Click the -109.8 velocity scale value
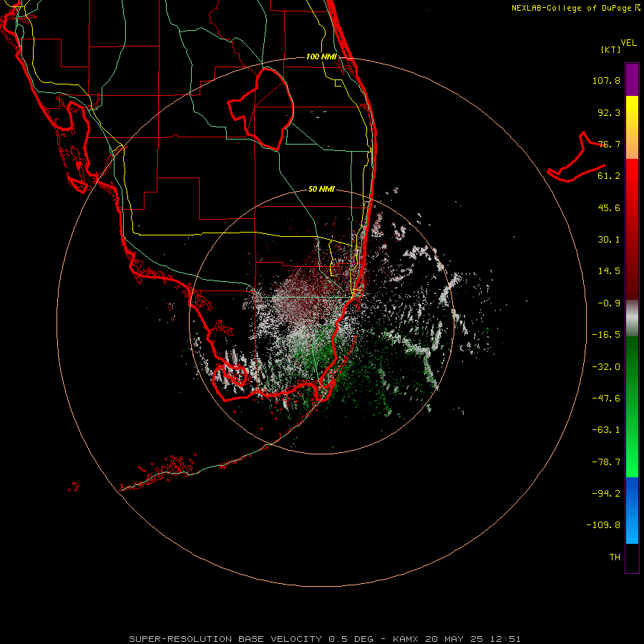The height and width of the screenshot is (644, 644). point(603,525)
